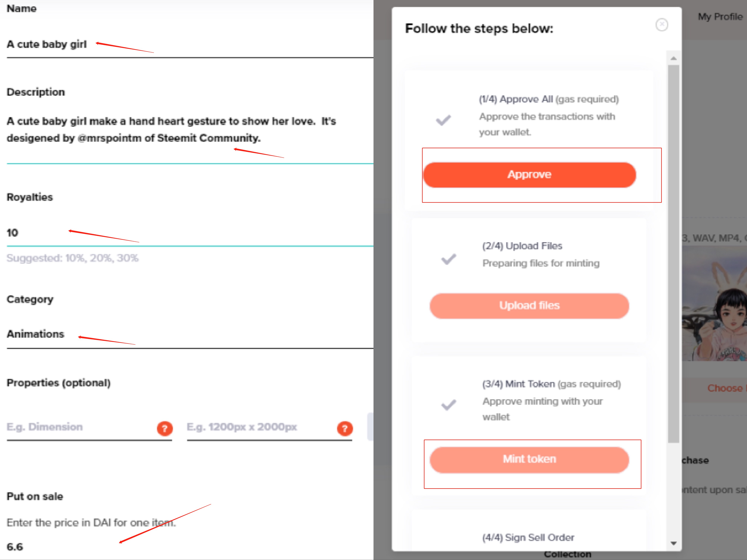Click the Approve All step checkmark icon
The image size is (747, 560).
pos(443,120)
